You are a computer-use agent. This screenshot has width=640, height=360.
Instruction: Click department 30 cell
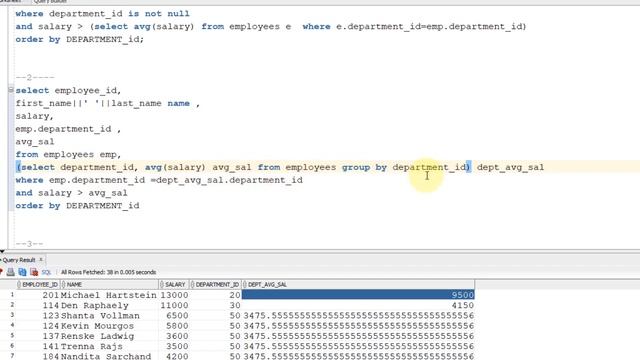216,305
